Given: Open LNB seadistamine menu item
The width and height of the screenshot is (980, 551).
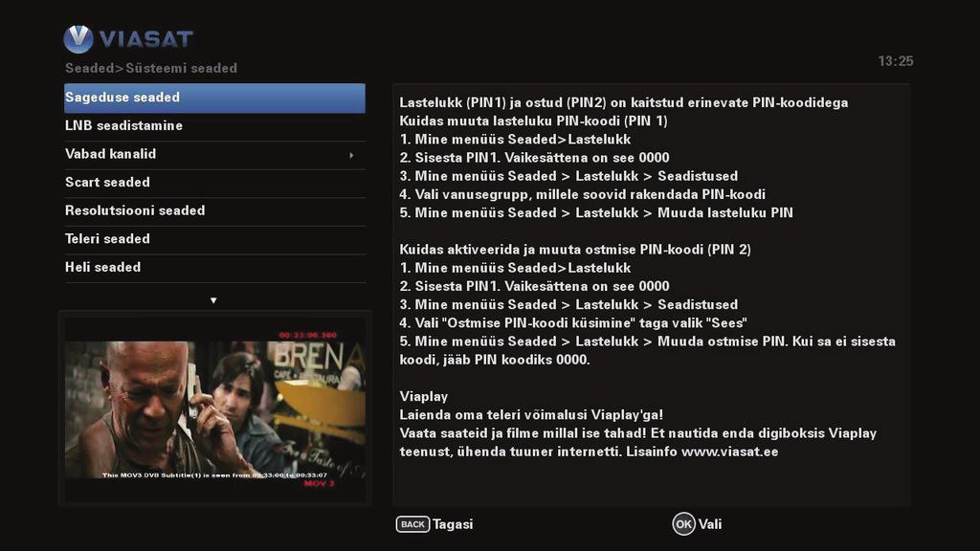Looking at the screenshot, I should tap(214, 126).
